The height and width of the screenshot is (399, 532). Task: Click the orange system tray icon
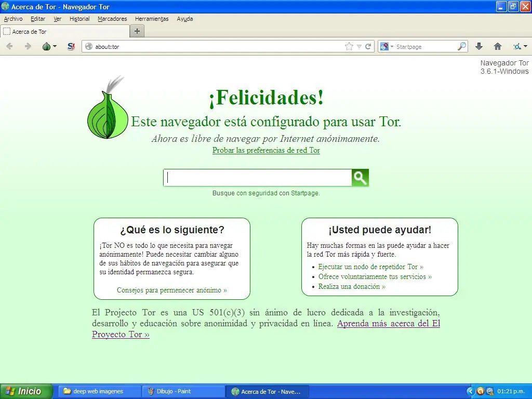coord(480,392)
